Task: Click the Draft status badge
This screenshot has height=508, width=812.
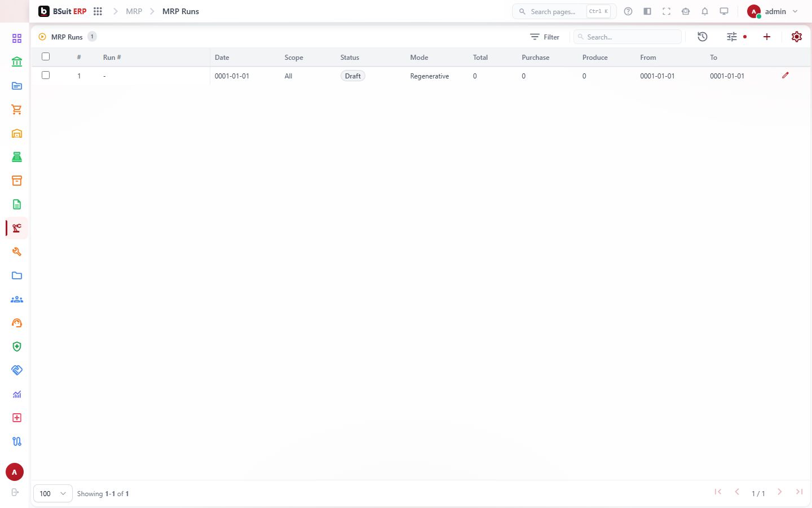Action: click(353, 76)
